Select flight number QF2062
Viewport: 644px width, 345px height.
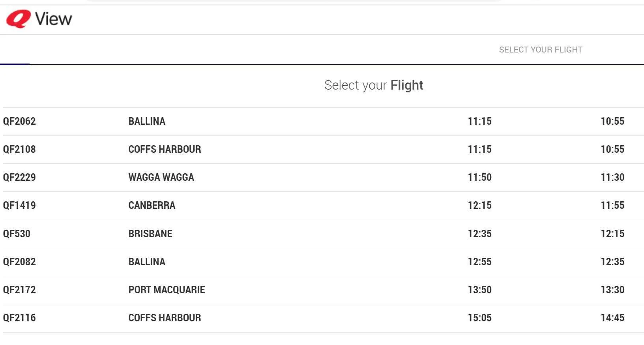pos(19,121)
